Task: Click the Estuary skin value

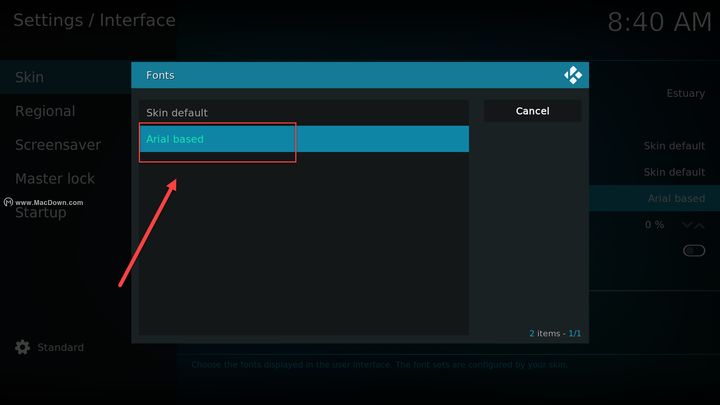Action: 686,93
